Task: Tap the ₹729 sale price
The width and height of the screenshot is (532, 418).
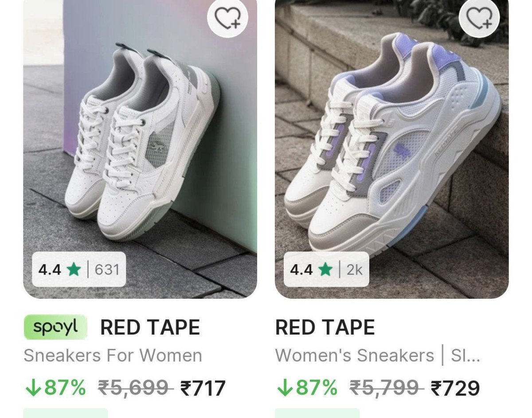Action: click(455, 389)
